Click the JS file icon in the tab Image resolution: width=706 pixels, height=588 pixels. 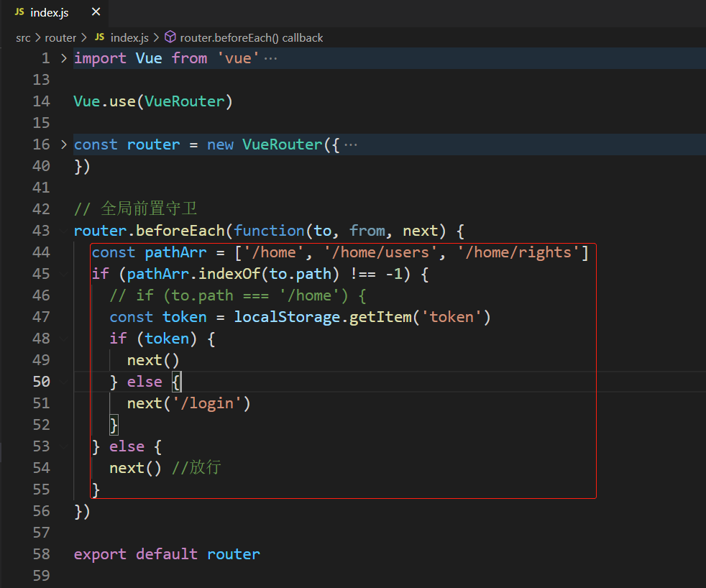pyautogui.click(x=19, y=12)
